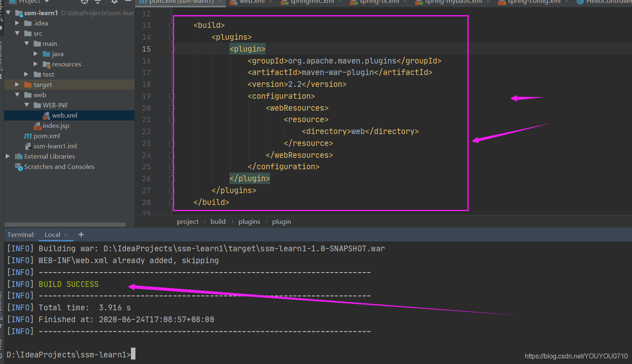
Task: Collapse the ssm-learn1 root node
Action: coord(8,13)
